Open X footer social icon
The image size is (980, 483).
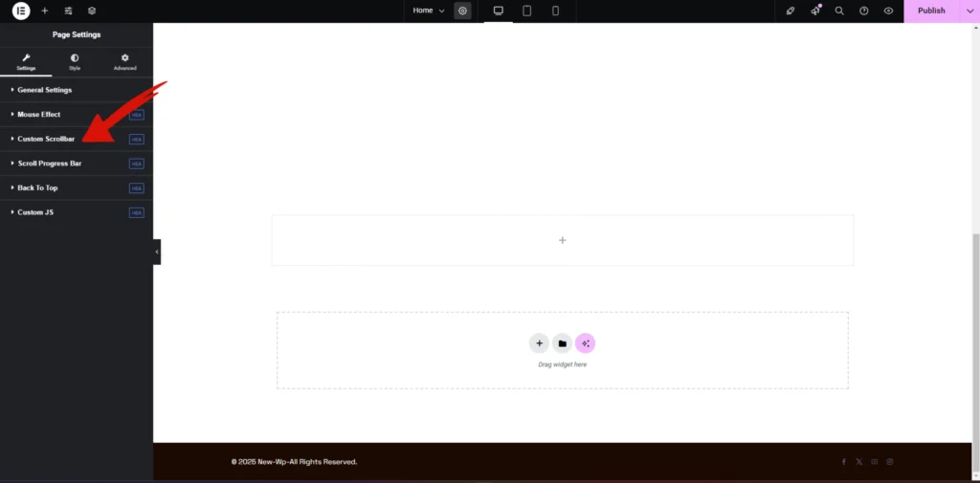click(858, 462)
